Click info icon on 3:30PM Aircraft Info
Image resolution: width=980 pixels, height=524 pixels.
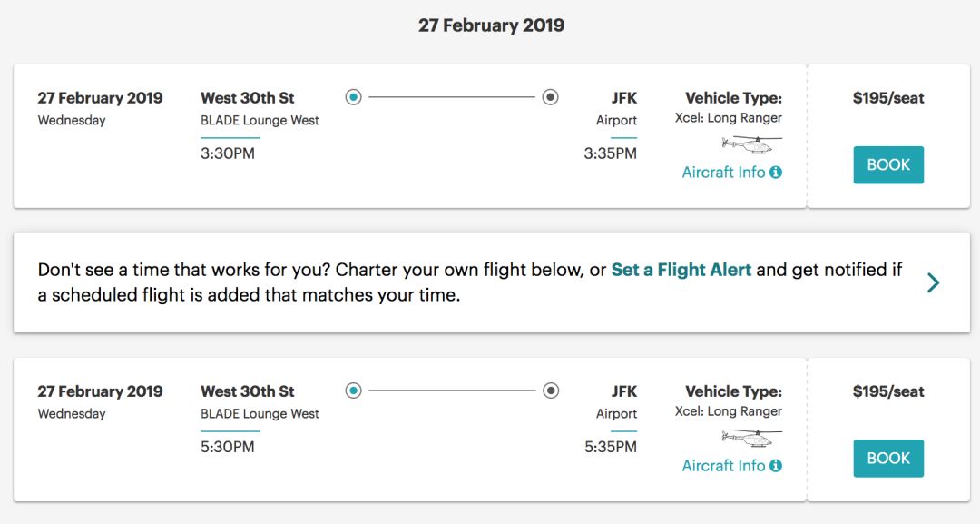(x=776, y=173)
